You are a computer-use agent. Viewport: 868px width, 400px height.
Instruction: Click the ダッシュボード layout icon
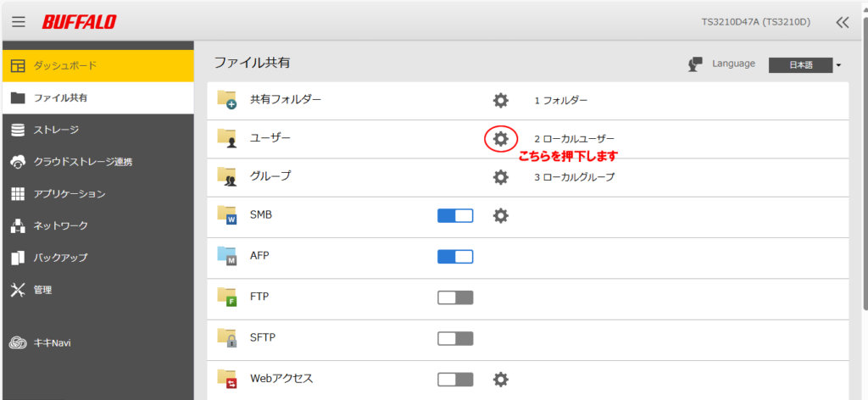click(19, 66)
